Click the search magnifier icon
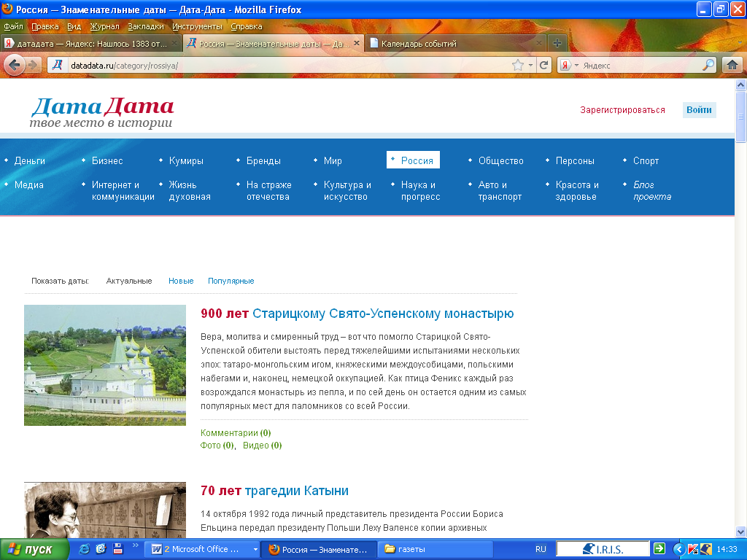Image resolution: width=747 pixels, height=560 pixels. coord(708,65)
